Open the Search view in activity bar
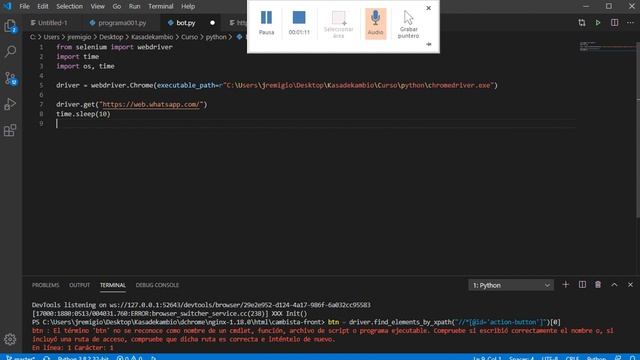 pyautogui.click(x=10, y=51)
